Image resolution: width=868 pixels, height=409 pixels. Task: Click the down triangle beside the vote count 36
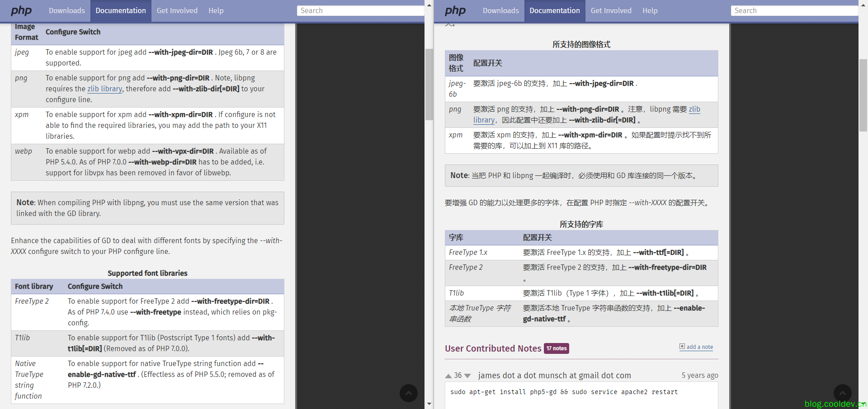click(468, 376)
